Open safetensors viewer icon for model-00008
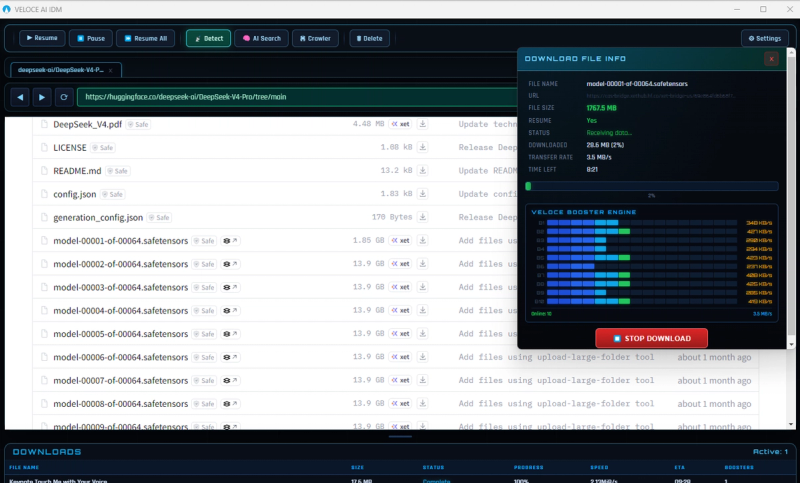 tap(230, 403)
